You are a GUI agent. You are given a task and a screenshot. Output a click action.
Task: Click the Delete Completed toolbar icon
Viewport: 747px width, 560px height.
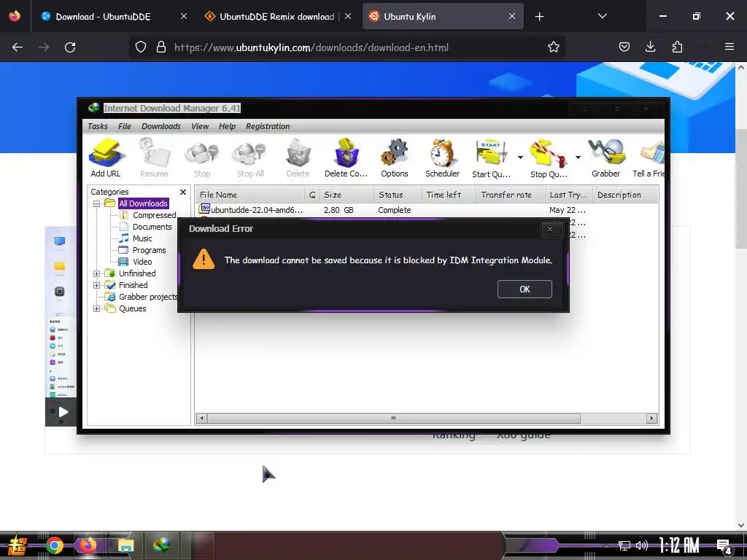coord(347,158)
